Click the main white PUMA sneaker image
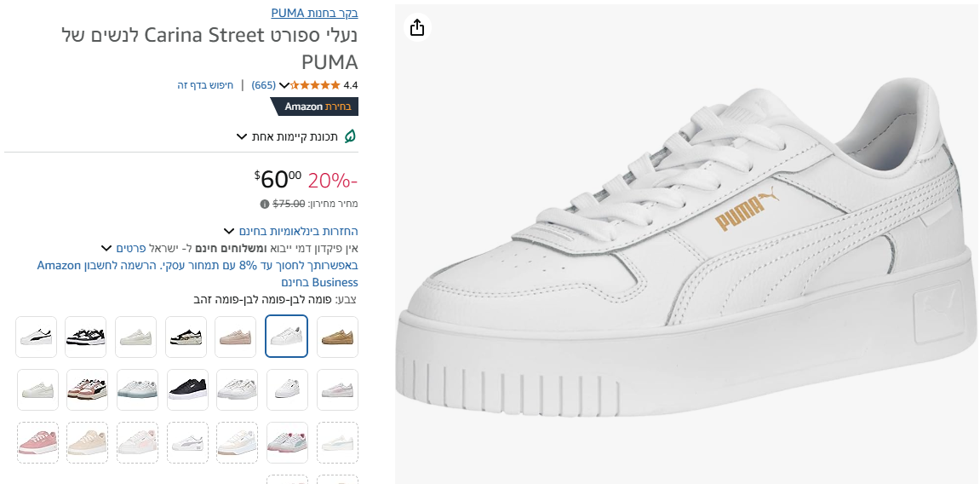Viewport: 980px width, 484px height. click(685, 256)
